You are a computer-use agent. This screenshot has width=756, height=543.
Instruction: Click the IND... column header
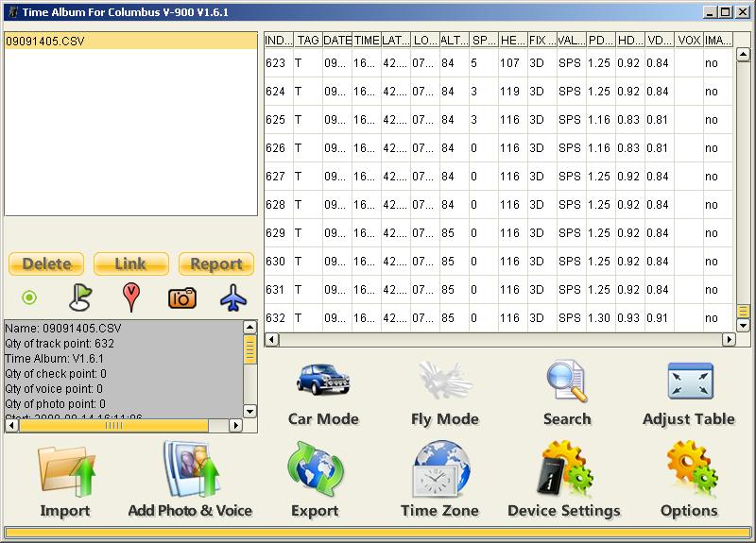click(x=279, y=41)
